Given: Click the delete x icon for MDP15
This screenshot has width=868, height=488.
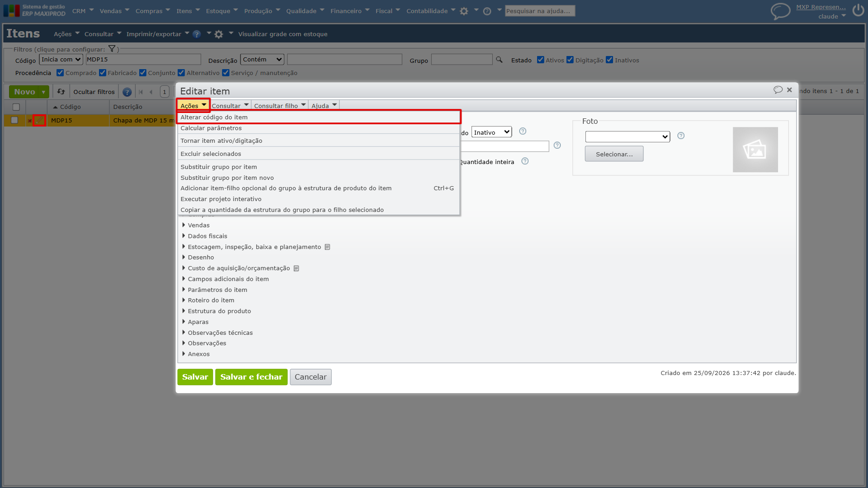Looking at the screenshot, I should 30,121.
